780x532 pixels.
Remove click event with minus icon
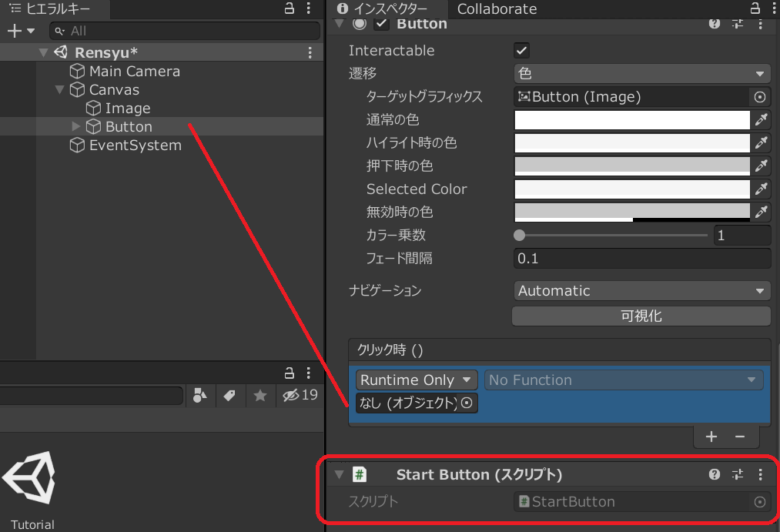[x=740, y=437]
